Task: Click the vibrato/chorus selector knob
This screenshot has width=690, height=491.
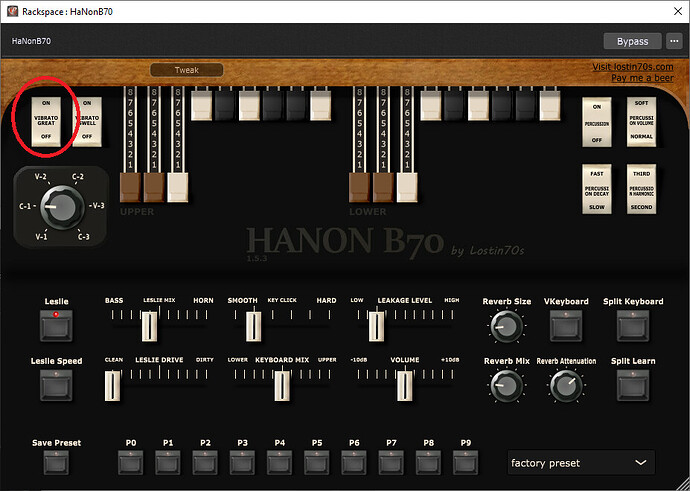Action: tap(62, 207)
